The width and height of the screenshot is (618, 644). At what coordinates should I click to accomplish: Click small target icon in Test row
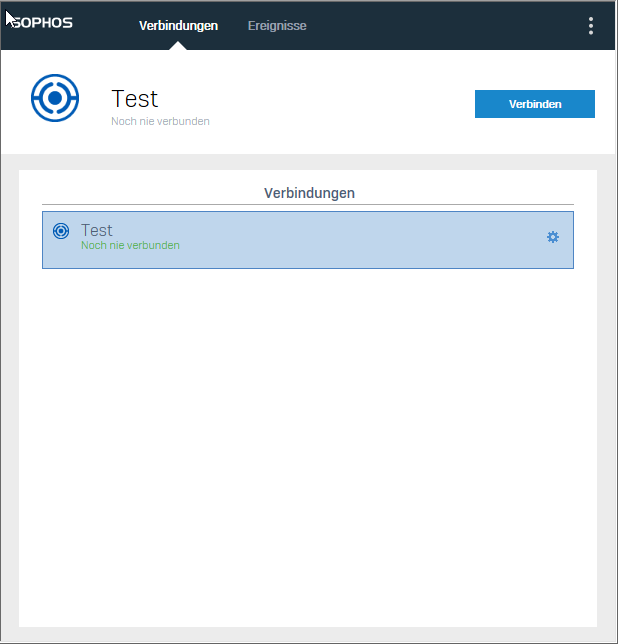pyautogui.click(x=61, y=231)
